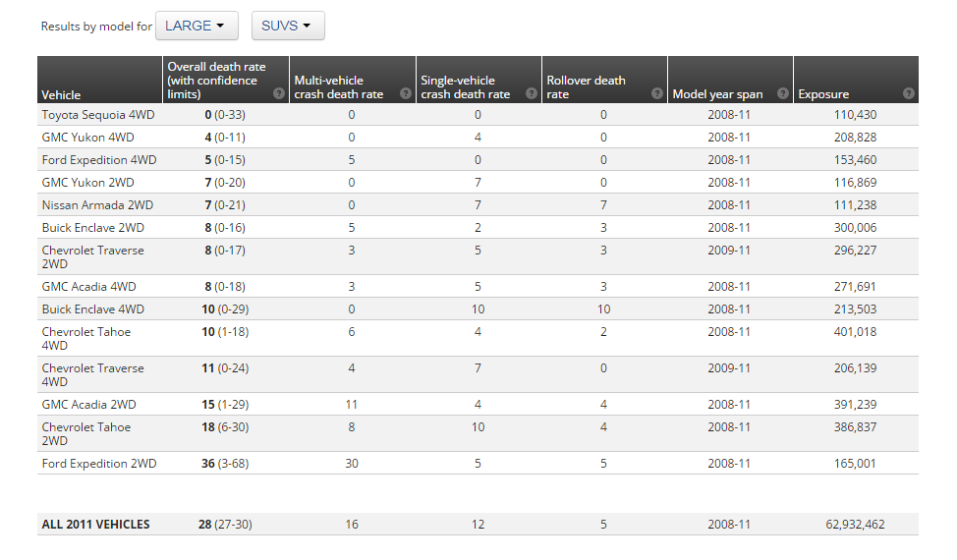Click Chevrolet Tahoe 4WD vehicle name
957x560 pixels.
86,338
